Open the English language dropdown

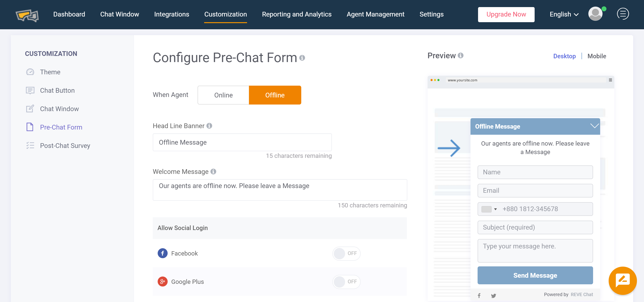click(564, 15)
